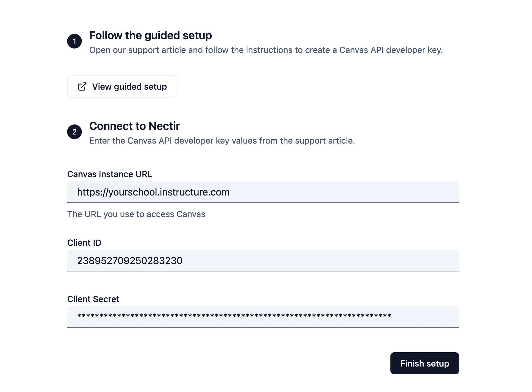This screenshot has width=532, height=392.
Task: Select the Client ID value 238952709250283230
Action: (x=130, y=261)
